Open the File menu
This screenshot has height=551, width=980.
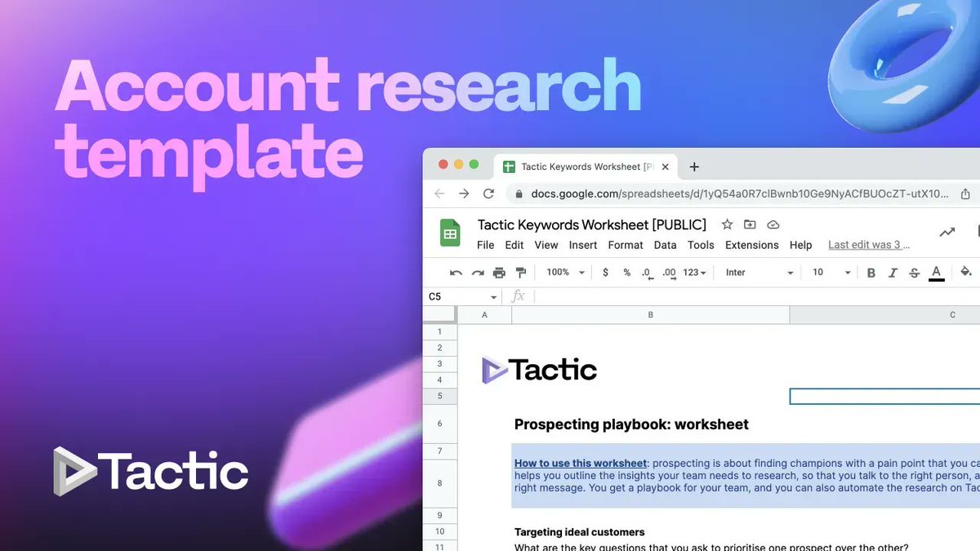pyautogui.click(x=486, y=245)
